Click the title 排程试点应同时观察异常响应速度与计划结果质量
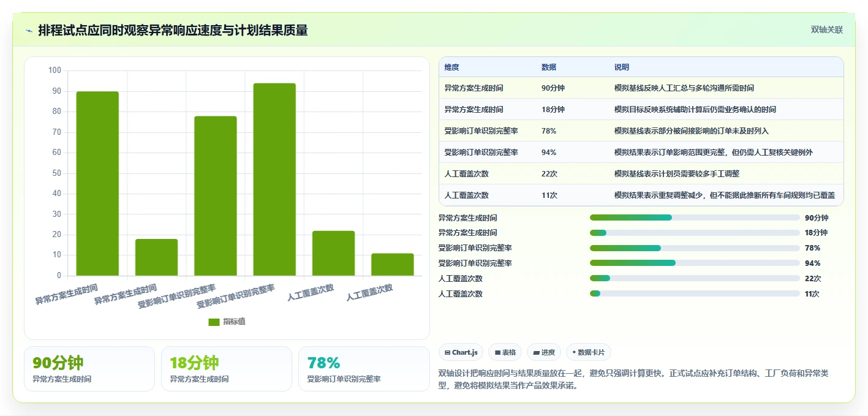Screen dimensions: 868x416 click(x=173, y=30)
